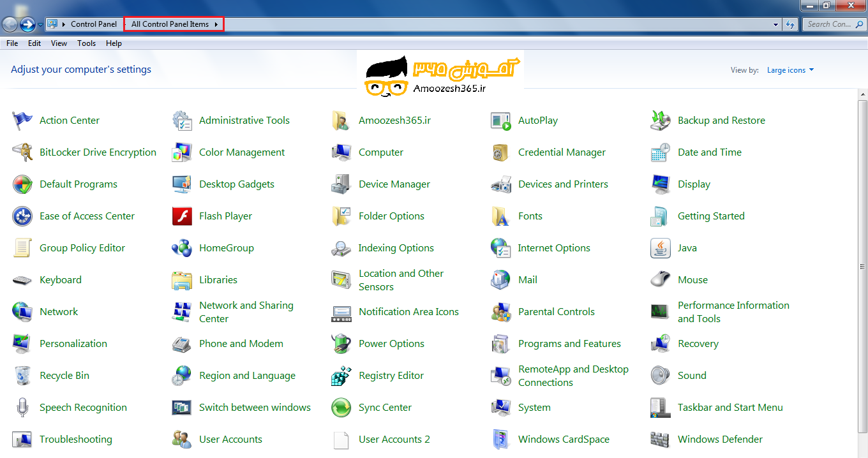
Task: Open the Recycle Bin icon
Action: (x=22, y=376)
